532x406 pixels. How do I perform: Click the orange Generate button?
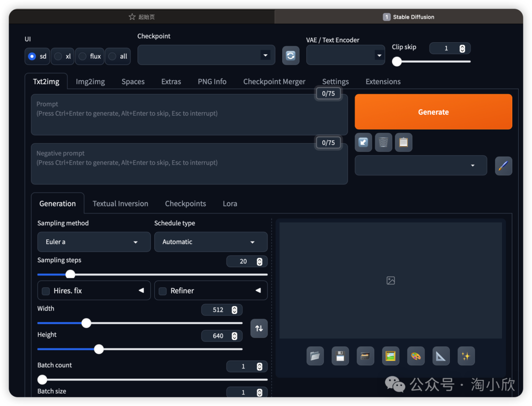click(433, 112)
